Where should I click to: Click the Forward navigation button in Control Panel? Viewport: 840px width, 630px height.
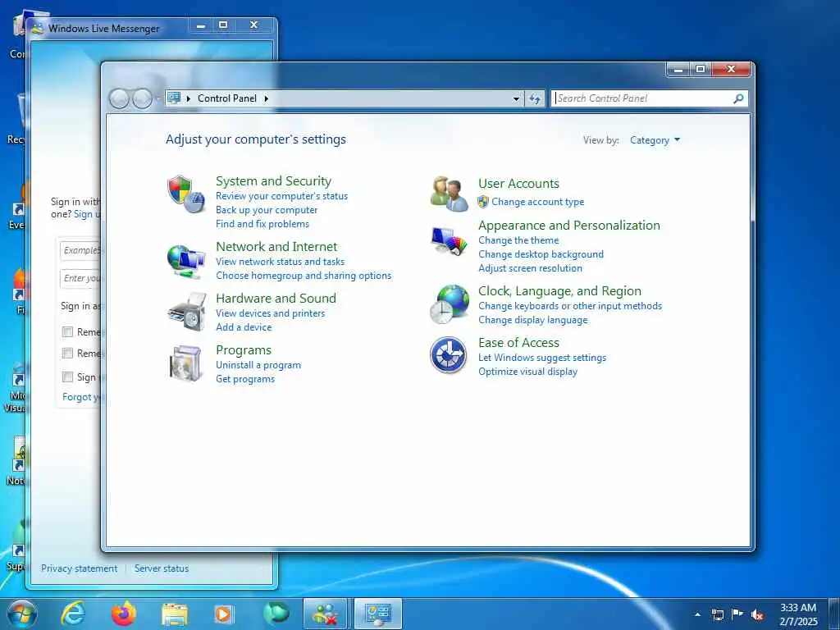[x=142, y=98]
